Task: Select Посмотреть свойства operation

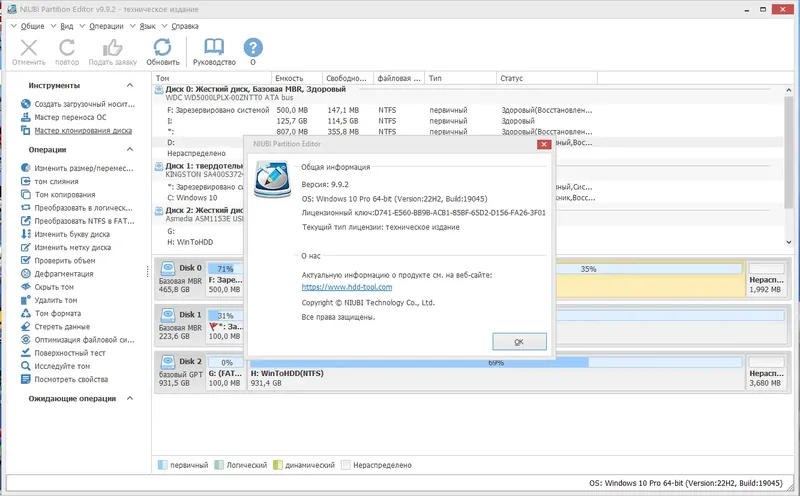Action: point(64,379)
